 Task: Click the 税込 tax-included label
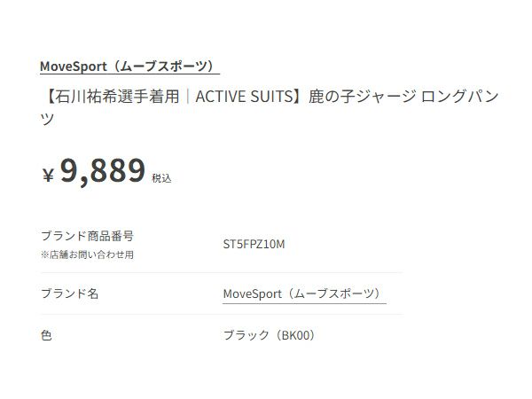161,178
